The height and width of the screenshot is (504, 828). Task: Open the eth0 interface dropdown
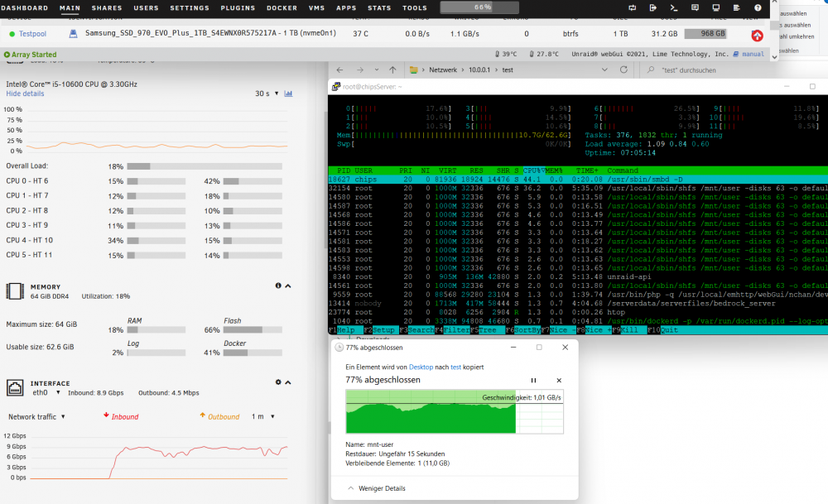coord(46,392)
